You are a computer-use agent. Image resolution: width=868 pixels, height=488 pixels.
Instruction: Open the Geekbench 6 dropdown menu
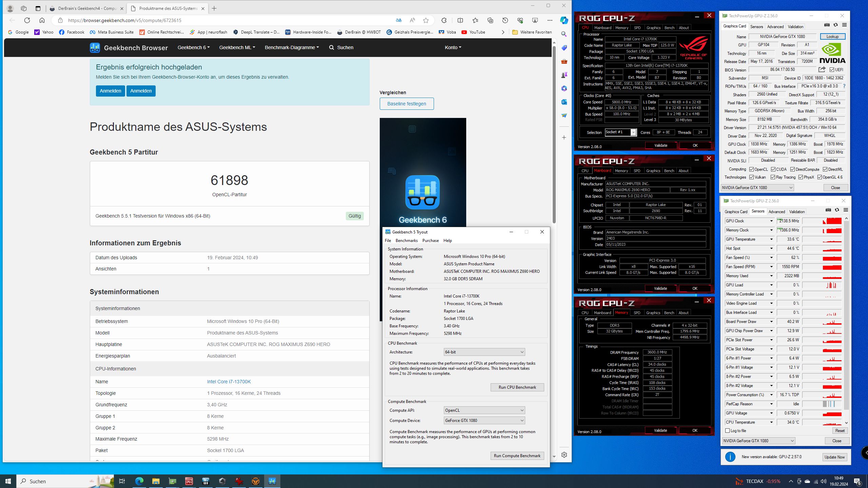193,47
